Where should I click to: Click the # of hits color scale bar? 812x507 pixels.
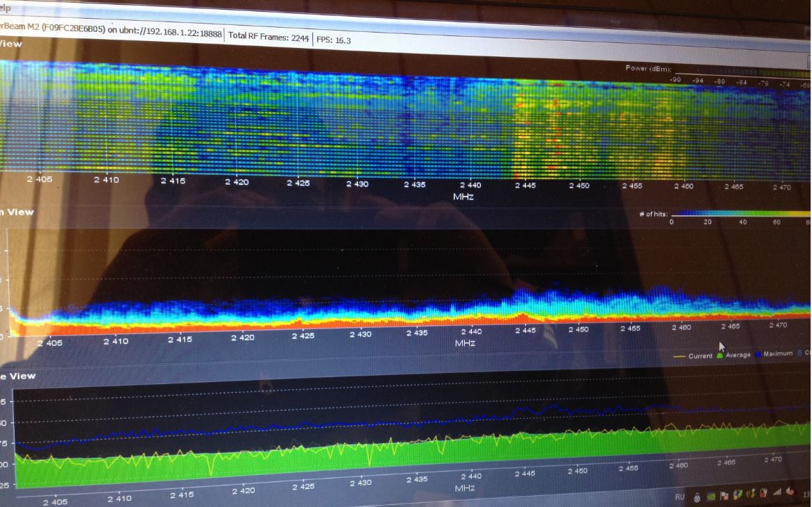click(x=741, y=213)
